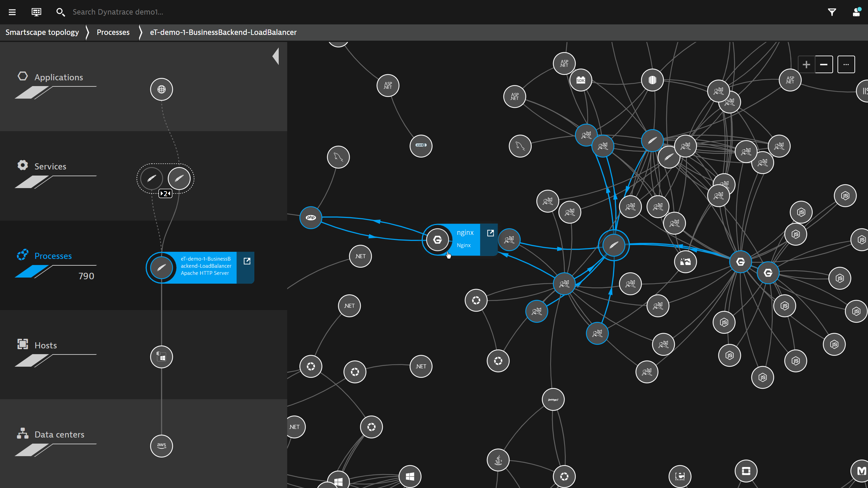Click the Jetty process node
This screenshot has width=868, height=488.
(553, 399)
